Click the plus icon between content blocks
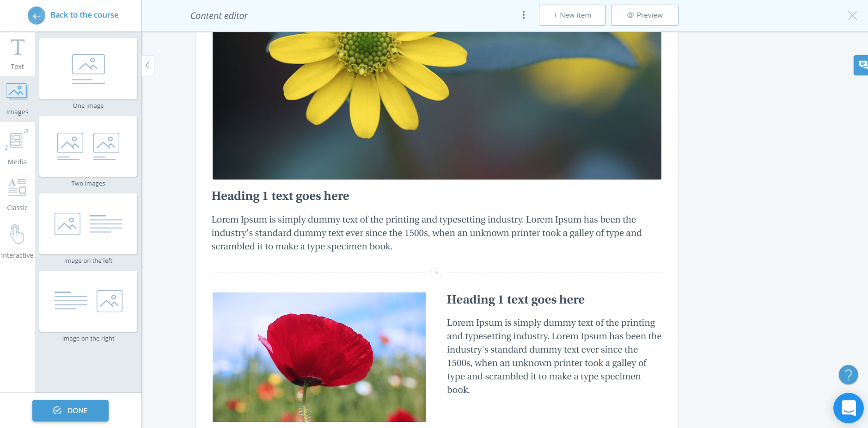868x428 pixels. (x=437, y=273)
